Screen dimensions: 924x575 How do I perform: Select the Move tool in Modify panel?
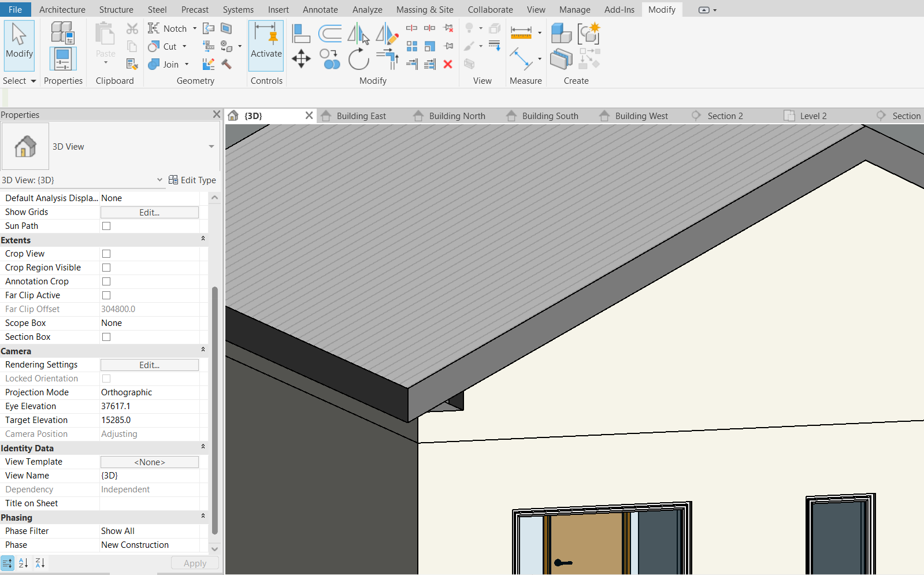[x=301, y=59]
